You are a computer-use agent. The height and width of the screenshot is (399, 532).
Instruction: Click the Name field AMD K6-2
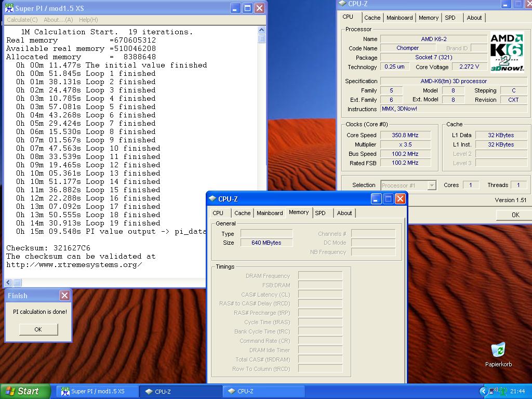pyautogui.click(x=434, y=39)
